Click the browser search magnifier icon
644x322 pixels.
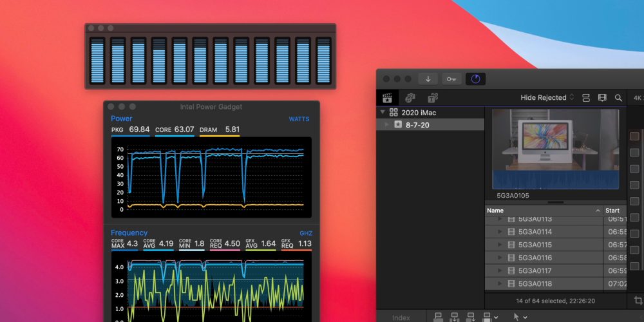tap(618, 98)
